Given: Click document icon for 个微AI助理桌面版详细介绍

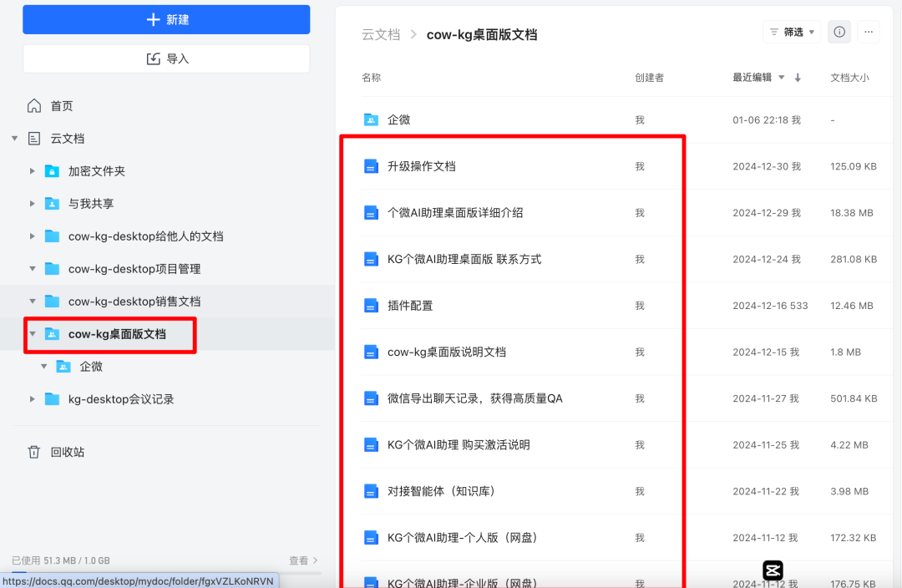Looking at the screenshot, I should pyautogui.click(x=371, y=213).
